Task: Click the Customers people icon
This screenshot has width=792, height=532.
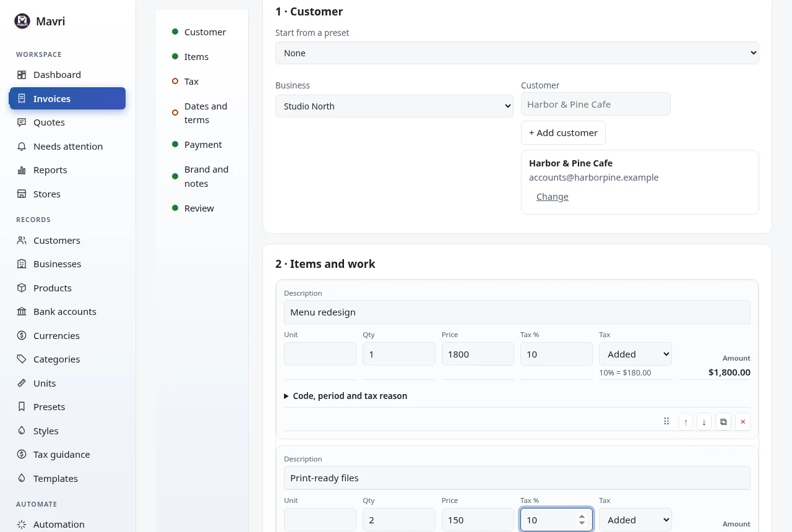Action: tap(22, 241)
